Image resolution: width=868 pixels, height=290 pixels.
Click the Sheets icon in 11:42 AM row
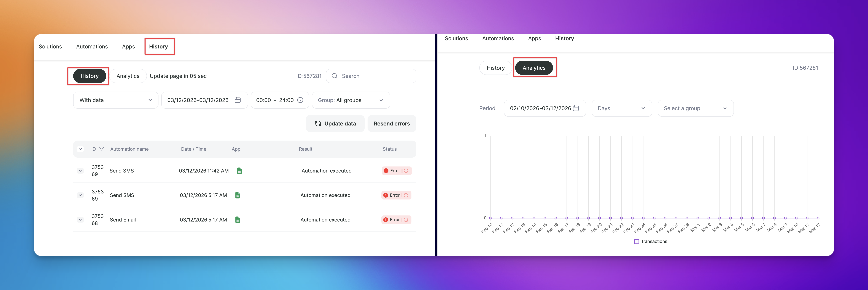point(239,171)
